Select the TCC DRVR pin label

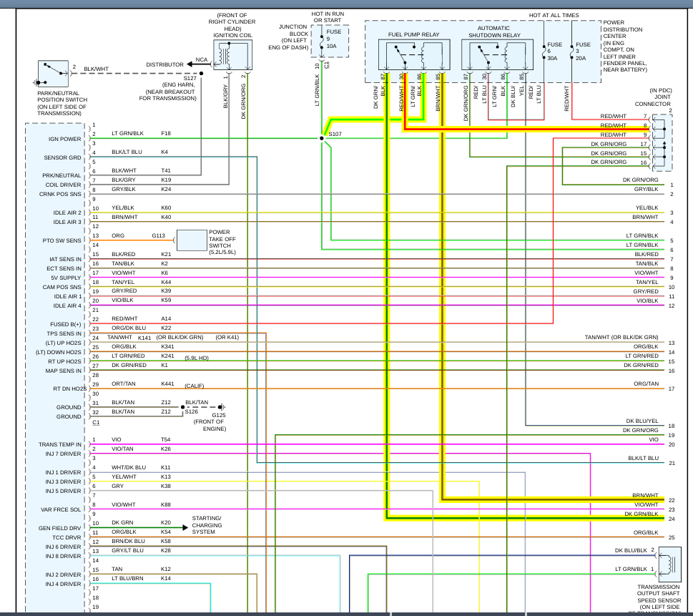(x=67, y=537)
